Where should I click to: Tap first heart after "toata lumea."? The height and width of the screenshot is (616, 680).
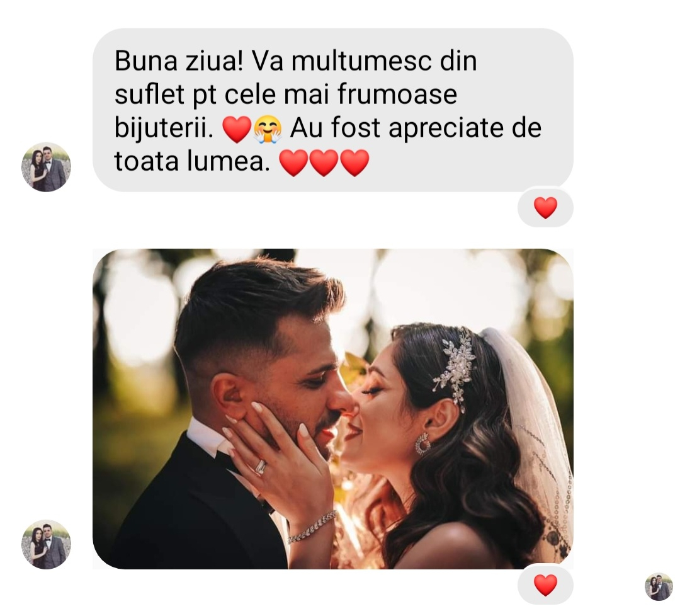[293, 163]
